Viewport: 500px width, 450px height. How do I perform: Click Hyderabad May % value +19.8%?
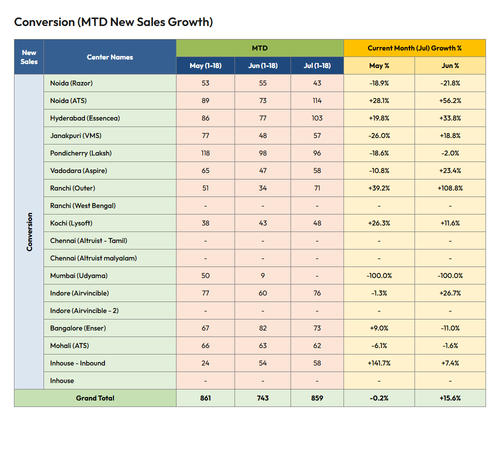(379, 118)
